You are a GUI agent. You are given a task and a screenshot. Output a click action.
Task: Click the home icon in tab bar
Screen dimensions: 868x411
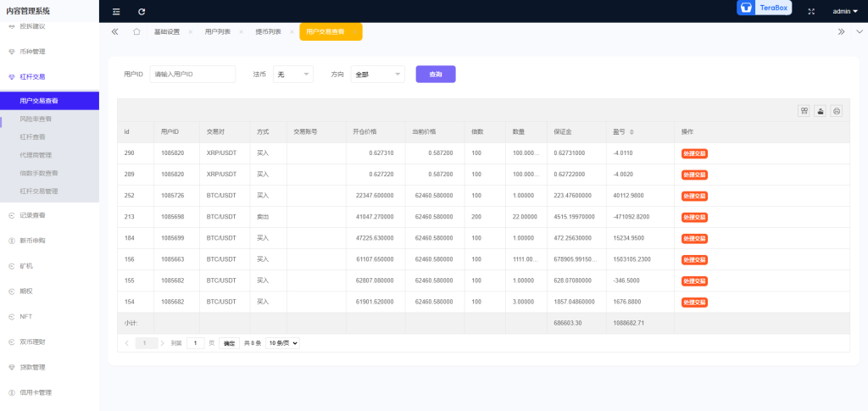[x=136, y=31]
